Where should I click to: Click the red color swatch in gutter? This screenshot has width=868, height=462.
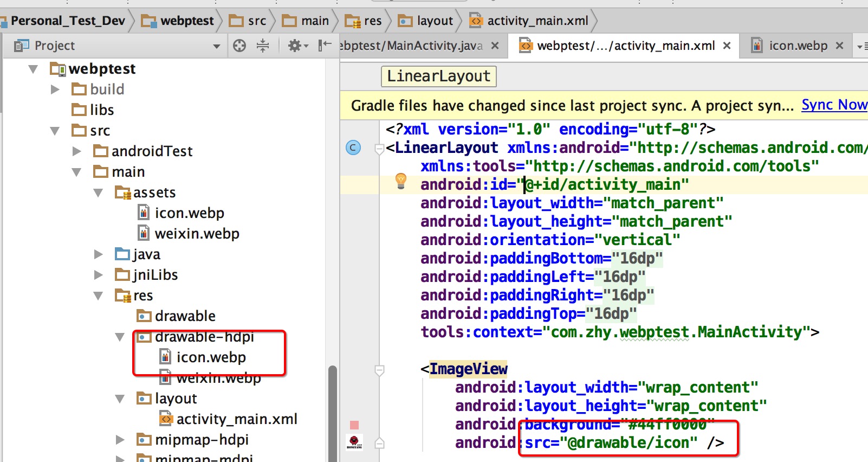[x=354, y=425]
